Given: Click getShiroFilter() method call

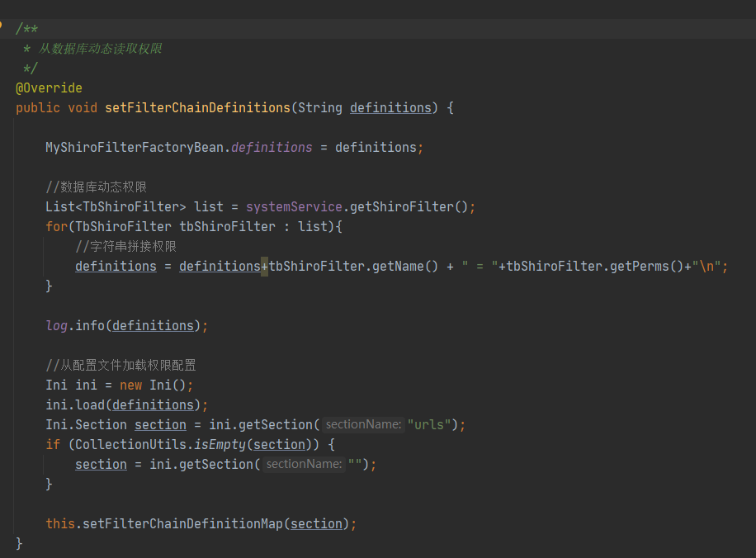Looking at the screenshot, I should pos(409,207).
